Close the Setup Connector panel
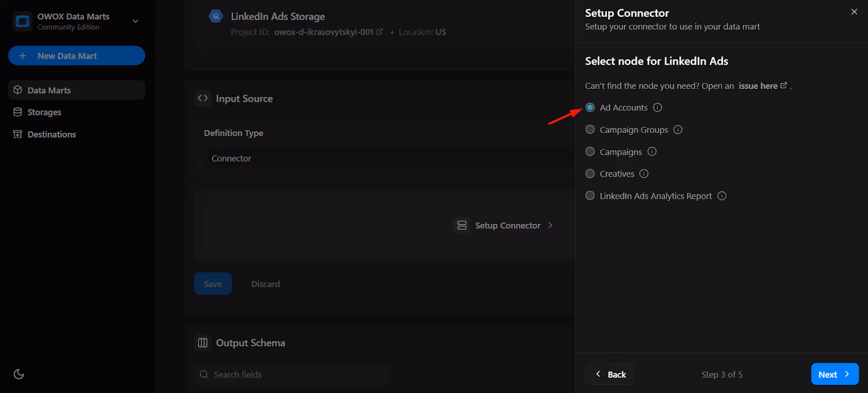This screenshot has width=868, height=393. pyautogui.click(x=854, y=12)
